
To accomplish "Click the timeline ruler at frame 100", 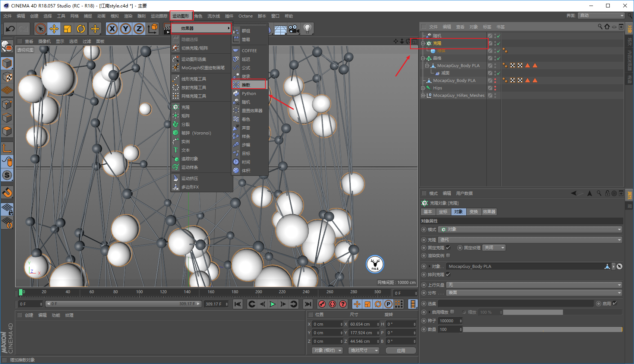I will tap(139, 292).
